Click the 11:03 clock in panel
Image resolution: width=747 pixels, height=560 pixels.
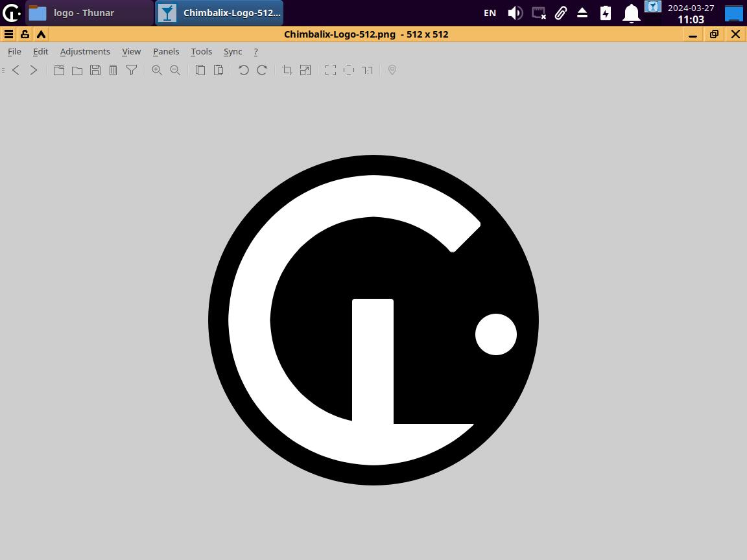(691, 19)
